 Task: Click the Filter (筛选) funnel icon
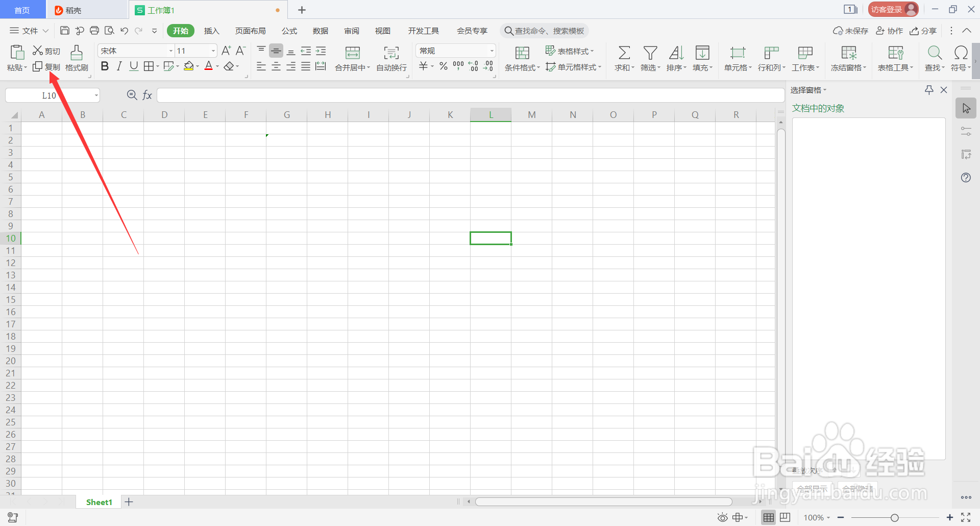(650, 53)
